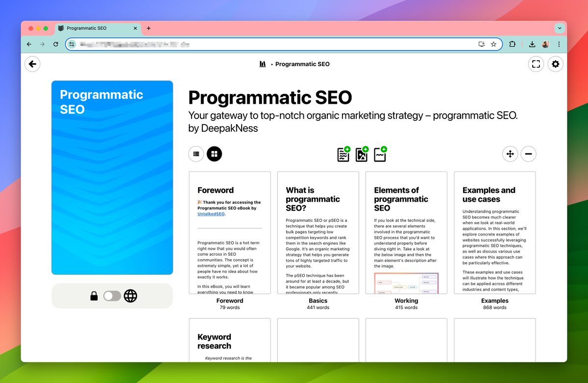Click the Examples chapter label
This screenshot has height=383, width=588.
[x=495, y=301]
